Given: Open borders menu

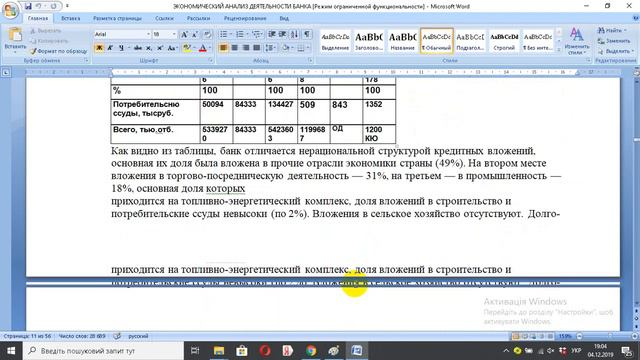Looking at the screenshot, I should point(302,48).
